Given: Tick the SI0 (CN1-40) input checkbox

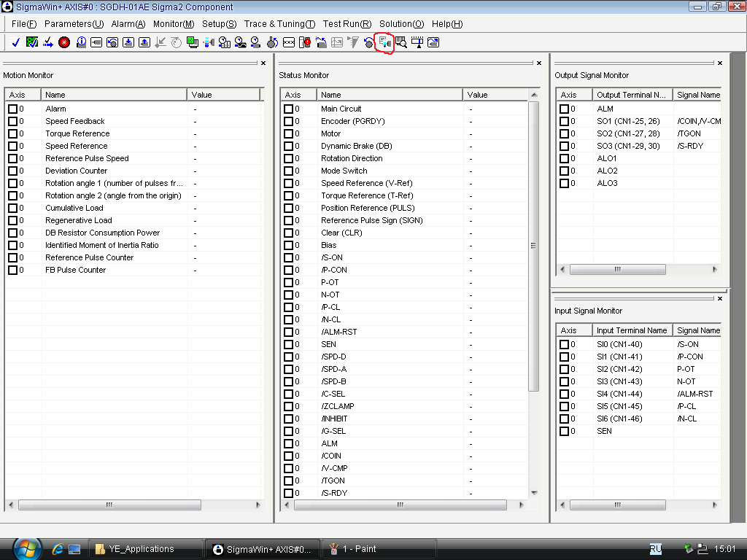Looking at the screenshot, I should point(564,344).
